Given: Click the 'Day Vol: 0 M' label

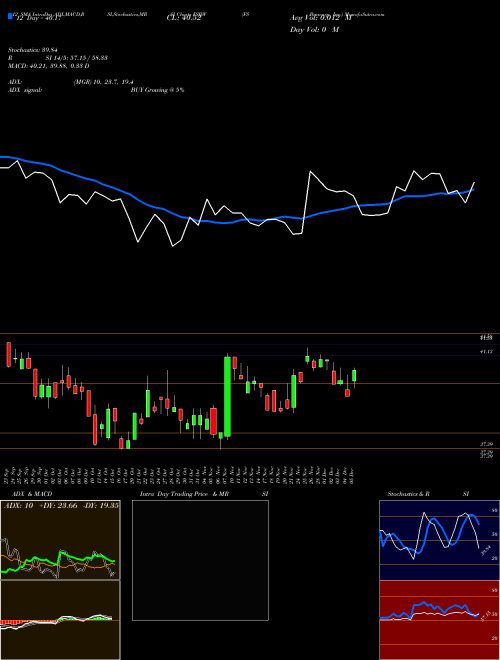Looking at the screenshot, I should pos(314,30).
